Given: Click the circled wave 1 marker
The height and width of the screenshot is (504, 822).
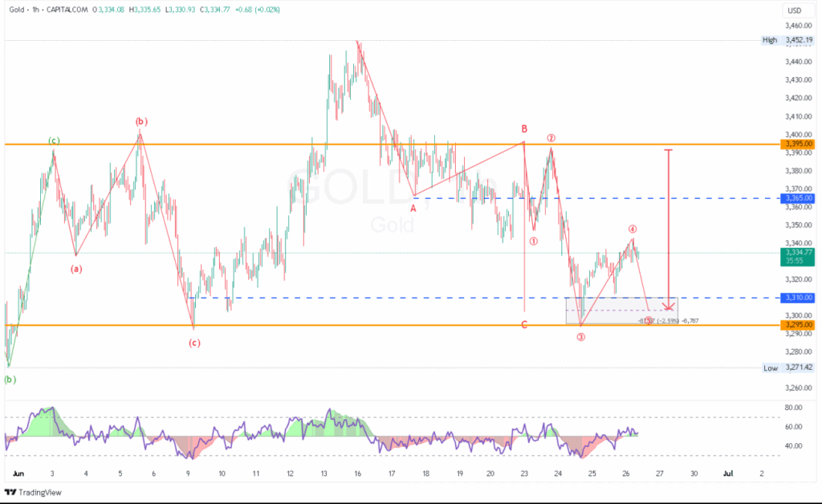Looking at the screenshot, I should click(x=534, y=241).
